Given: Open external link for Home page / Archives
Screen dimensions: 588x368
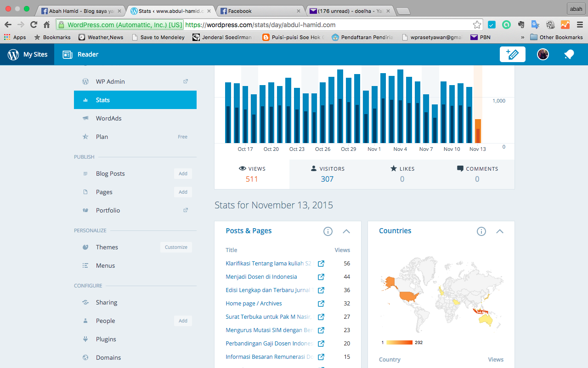Looking at the screenshot, I should click(x=321, y=304).
